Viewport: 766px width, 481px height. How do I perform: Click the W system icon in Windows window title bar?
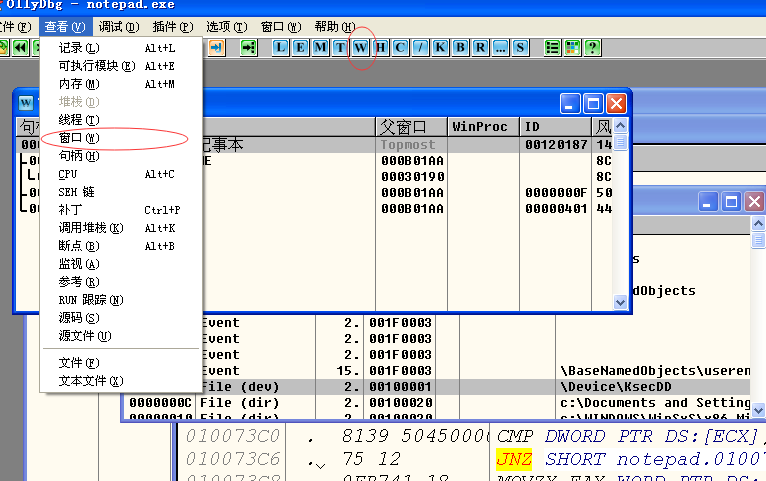pos(26,103)
